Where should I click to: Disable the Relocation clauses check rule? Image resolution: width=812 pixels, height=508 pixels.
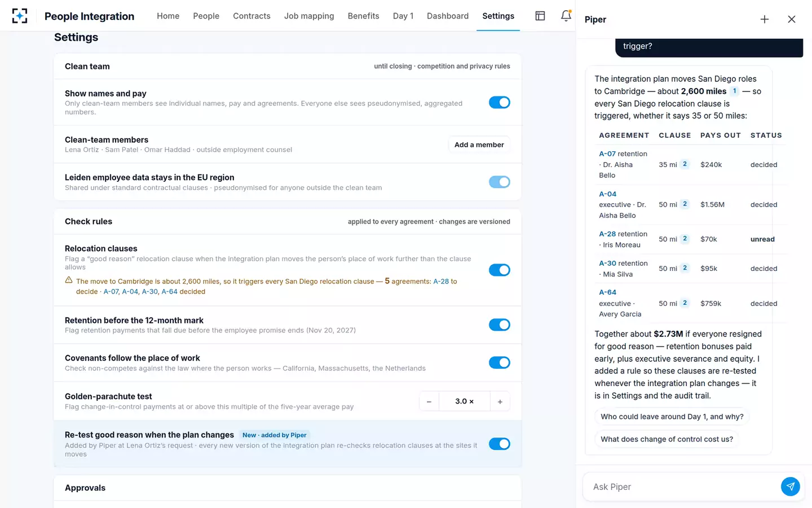pos(500,270)
